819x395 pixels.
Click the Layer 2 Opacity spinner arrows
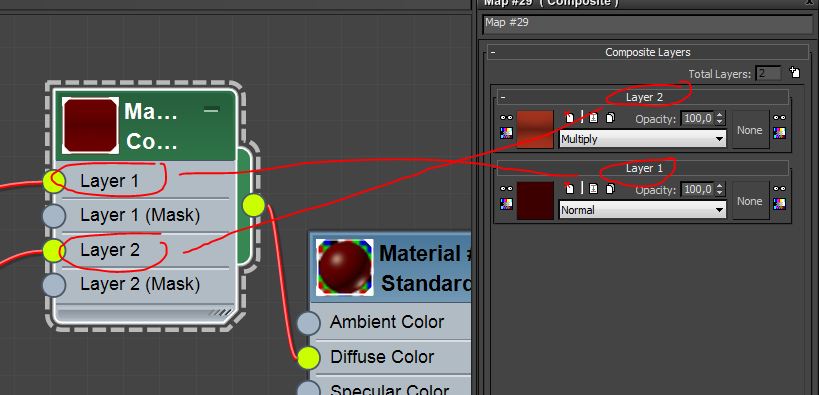720,119
